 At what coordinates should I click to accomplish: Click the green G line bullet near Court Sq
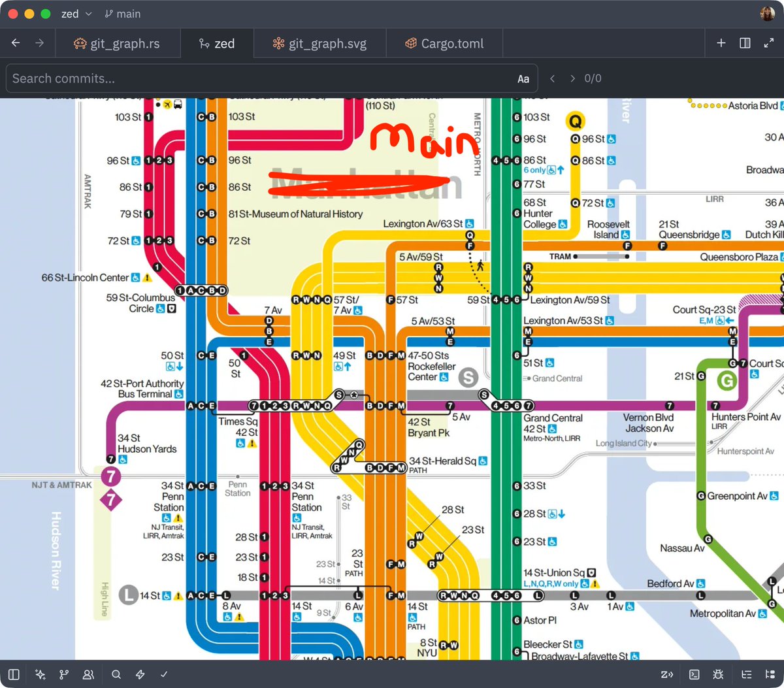coord(727,380)
